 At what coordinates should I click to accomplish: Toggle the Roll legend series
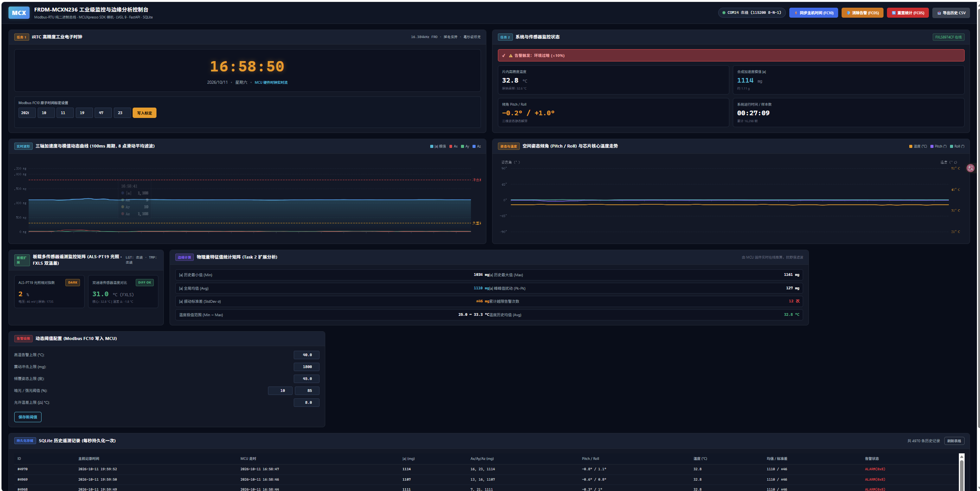click(x=957, y=146)
